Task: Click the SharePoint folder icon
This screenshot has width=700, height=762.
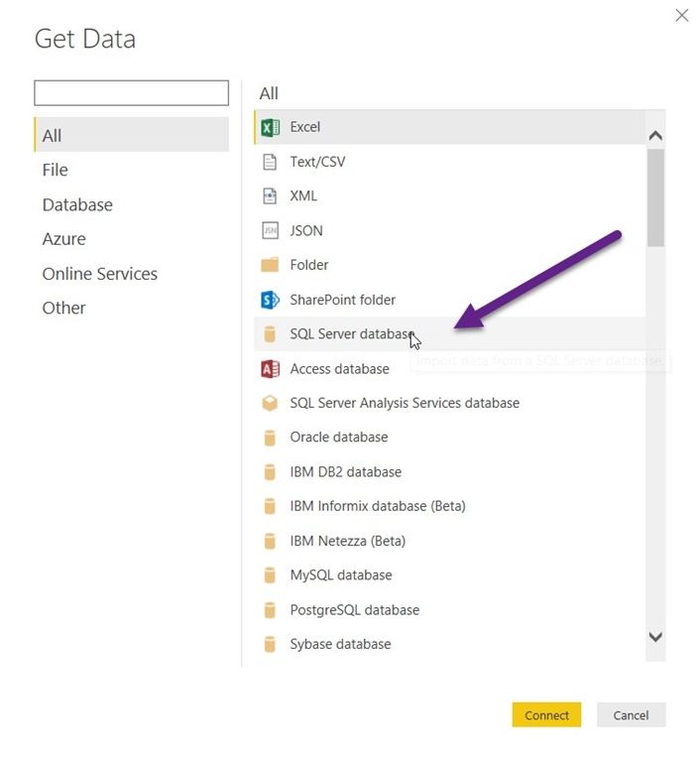Action: tap(270, 300)
